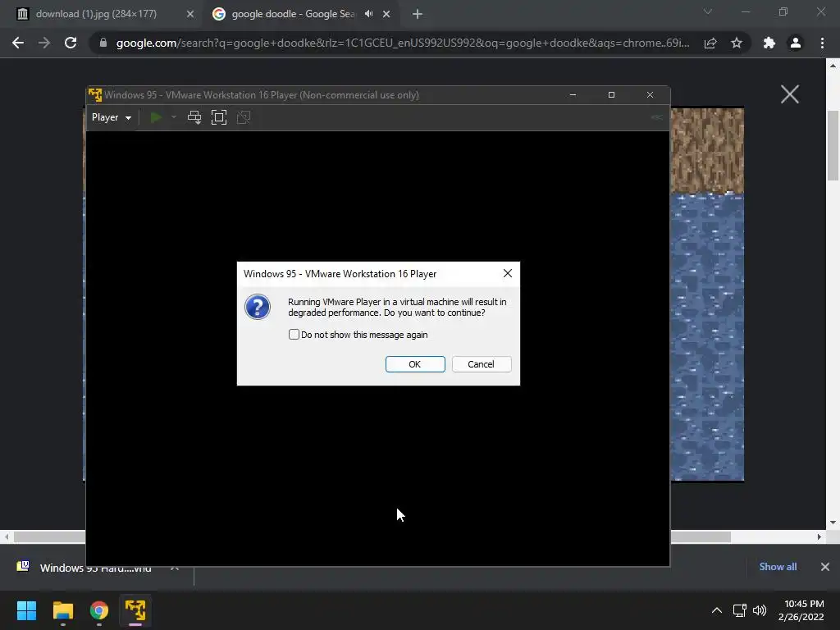The width and height of the screenshot is (840, 630).
Task: Share this page icon in address bar
Action: pos(710,43)
